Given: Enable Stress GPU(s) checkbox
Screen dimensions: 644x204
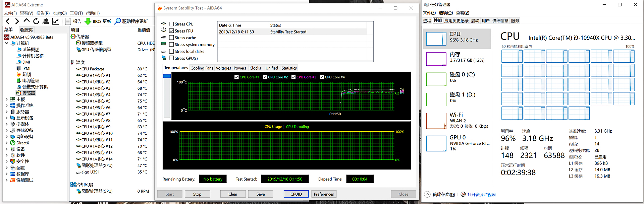Looking at the screenshot, I should pos(171,58).
